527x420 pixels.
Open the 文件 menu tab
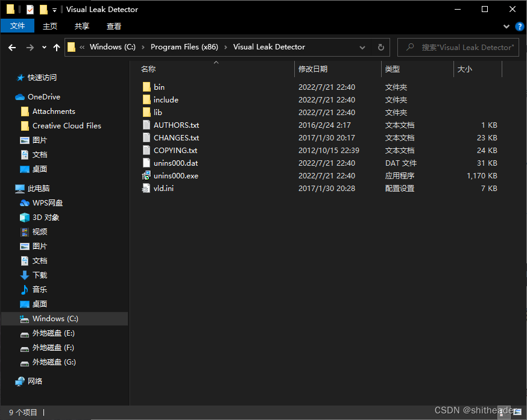tap(17, 26)
